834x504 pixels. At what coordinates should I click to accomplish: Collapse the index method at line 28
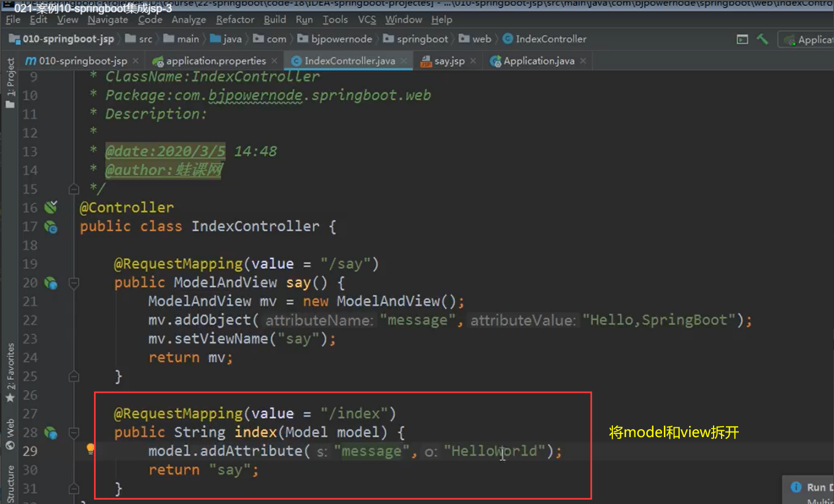74,433
